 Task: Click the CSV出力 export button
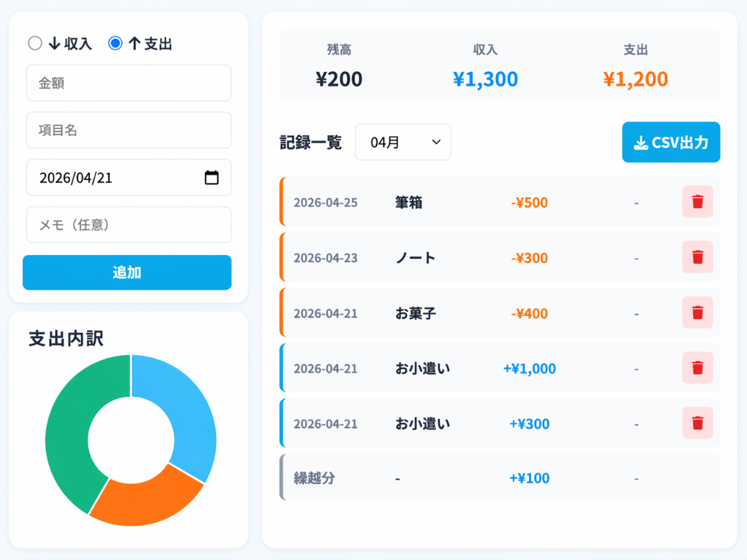pos(671,142)
